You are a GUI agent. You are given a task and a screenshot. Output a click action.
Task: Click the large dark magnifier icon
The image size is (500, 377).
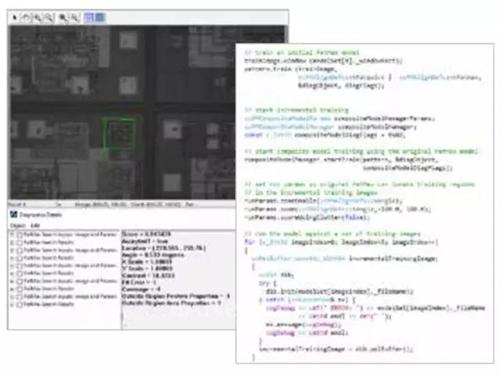pos(63,17)
